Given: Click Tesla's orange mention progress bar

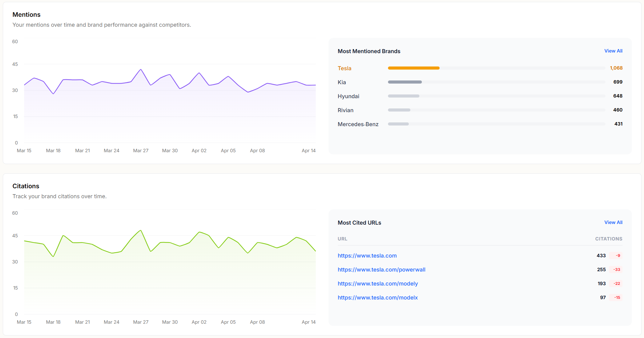Looking at the screenshot, I should point(413,68).
